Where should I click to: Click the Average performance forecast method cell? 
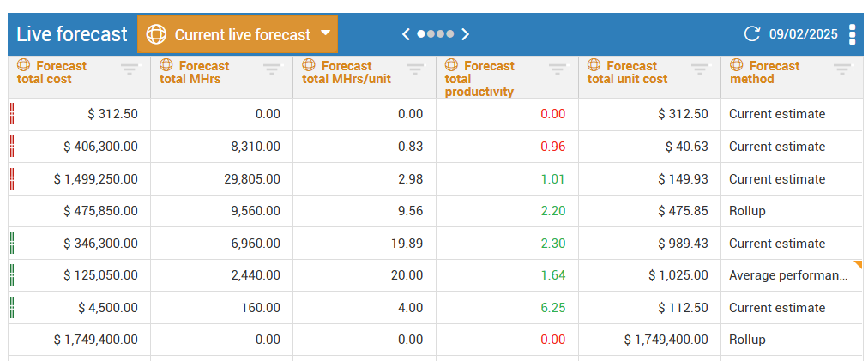pos(787,275)
